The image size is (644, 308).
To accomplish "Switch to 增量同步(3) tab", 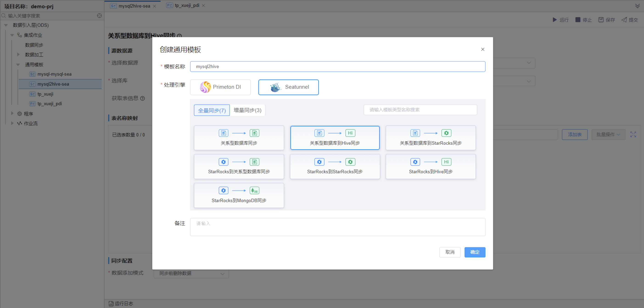I will (x=247, y=110).
